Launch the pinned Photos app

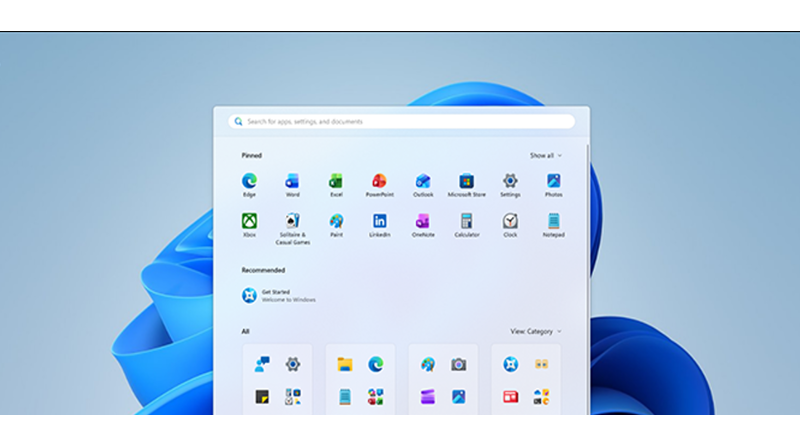(x=554, y=185)
